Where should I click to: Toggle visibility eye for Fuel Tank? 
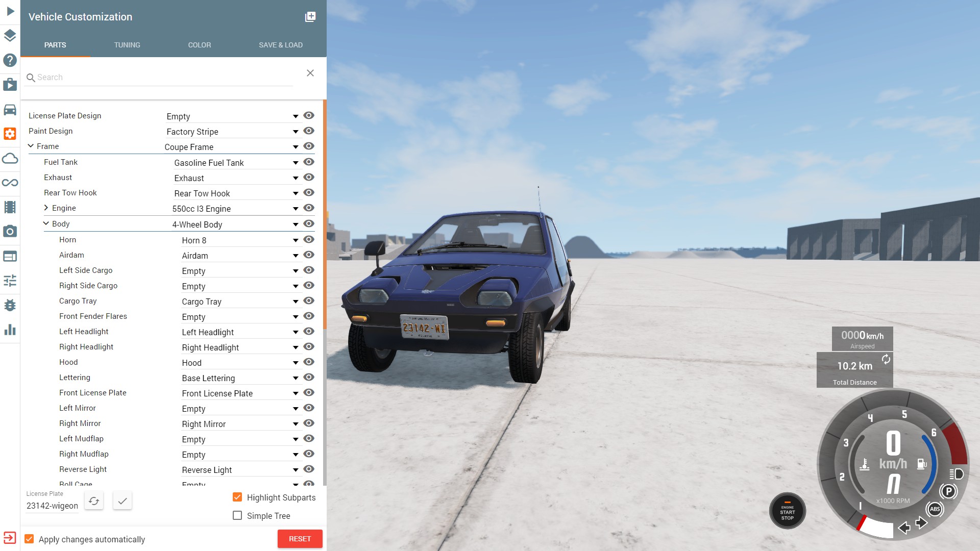pyautogui.click(x=309, y=162)
